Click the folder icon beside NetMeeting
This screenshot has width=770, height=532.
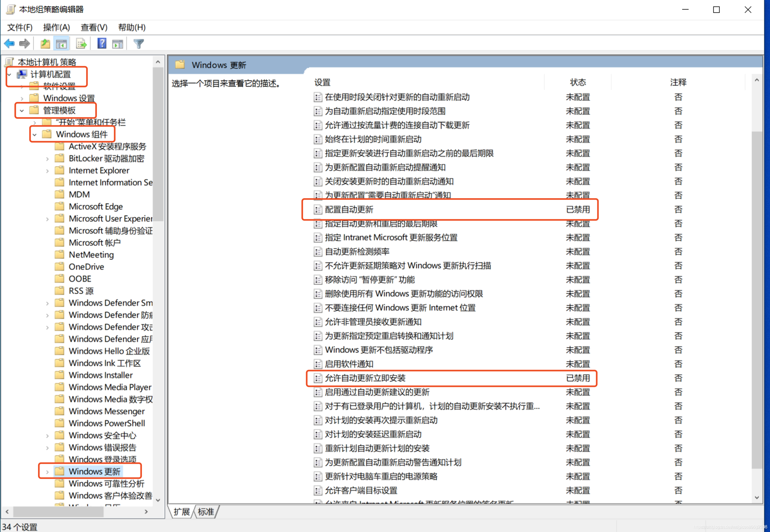coord(60,255)
